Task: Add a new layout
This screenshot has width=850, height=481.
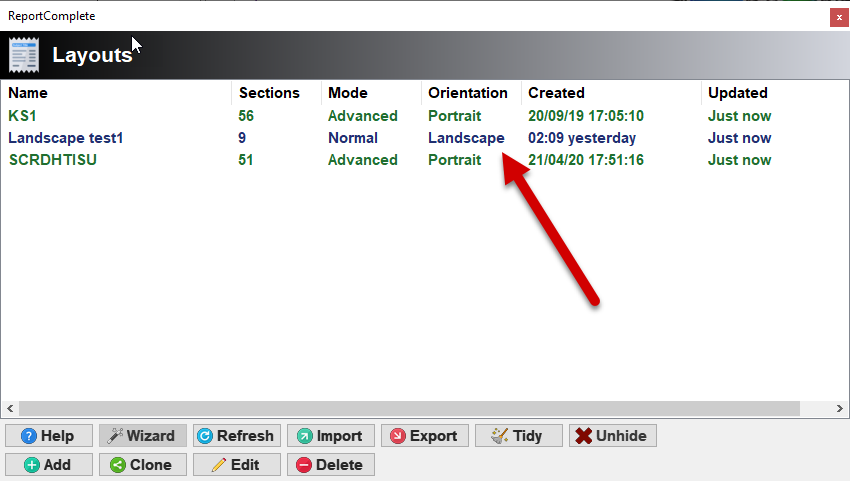Action: tap(49, 465)
